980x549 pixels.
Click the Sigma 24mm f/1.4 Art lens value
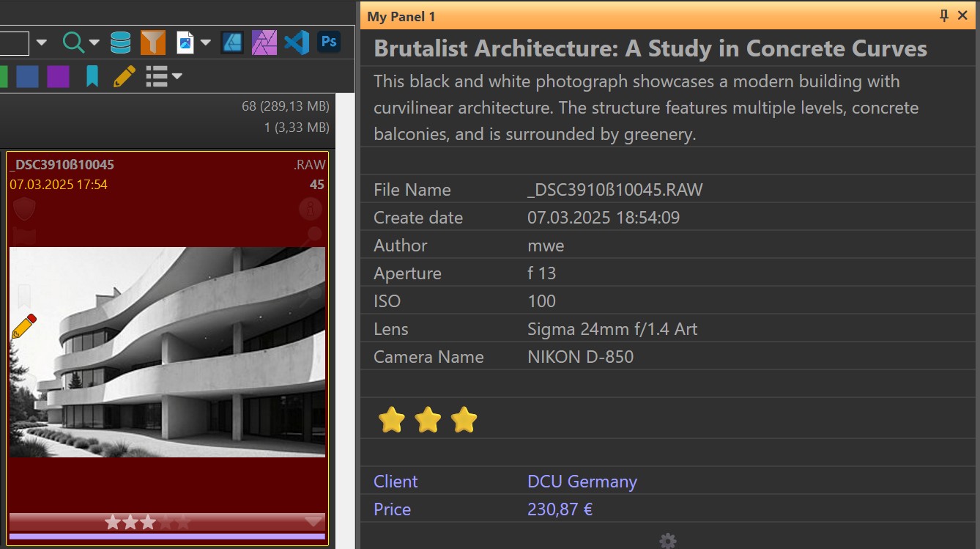(x=612, y=329)
